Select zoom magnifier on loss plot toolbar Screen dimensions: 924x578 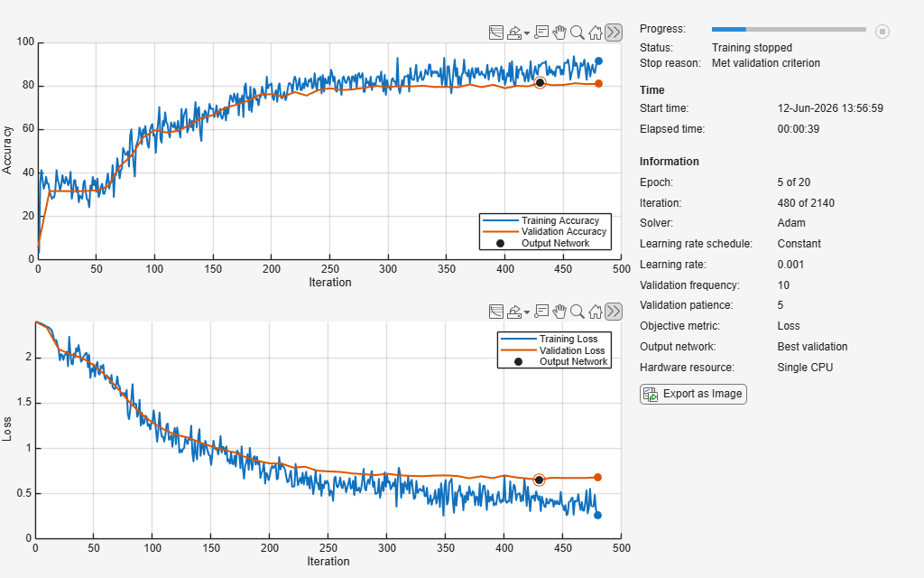point(577,312)
